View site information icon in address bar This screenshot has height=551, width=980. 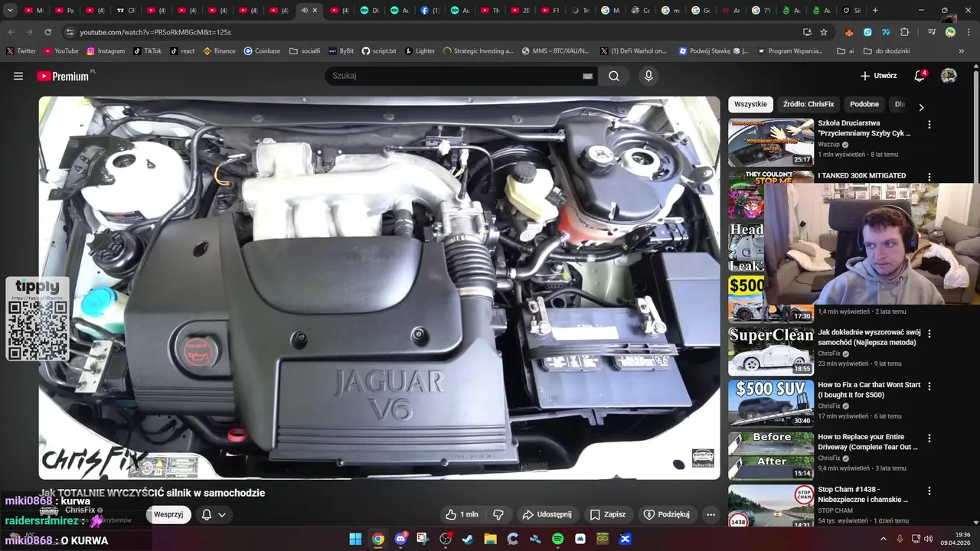70,32
